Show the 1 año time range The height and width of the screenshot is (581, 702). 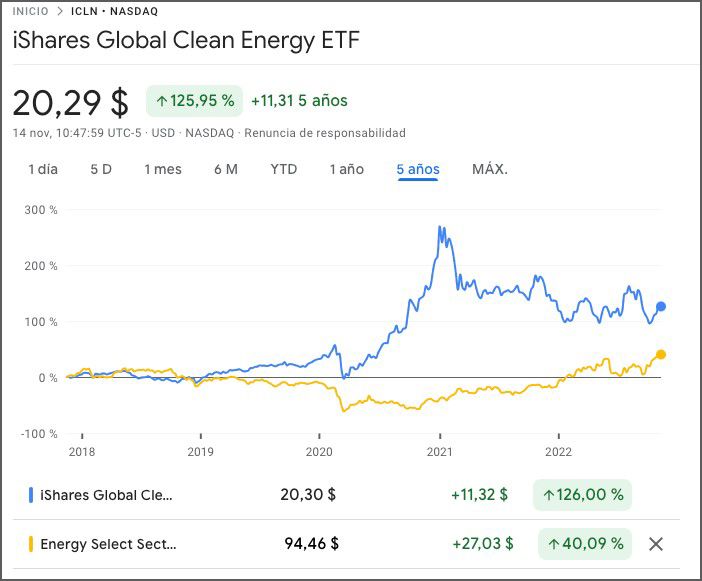point(347,169)
